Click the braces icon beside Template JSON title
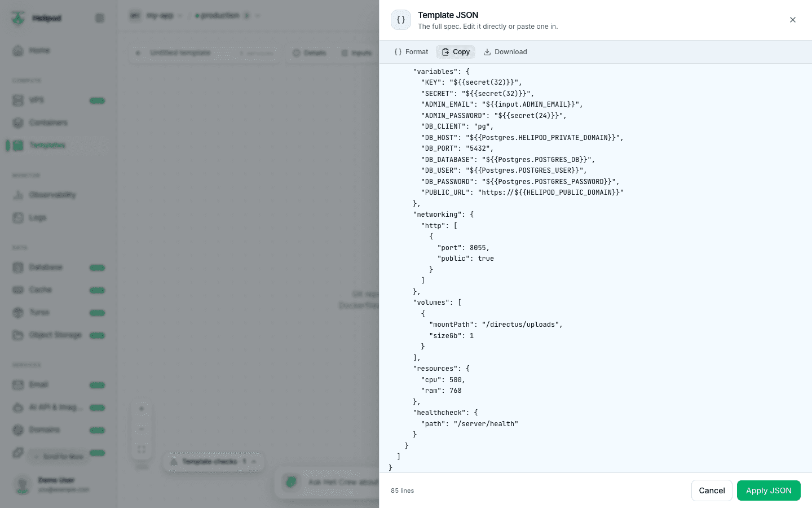The width and height of the screenshot is (812, 508). [401, 20]
